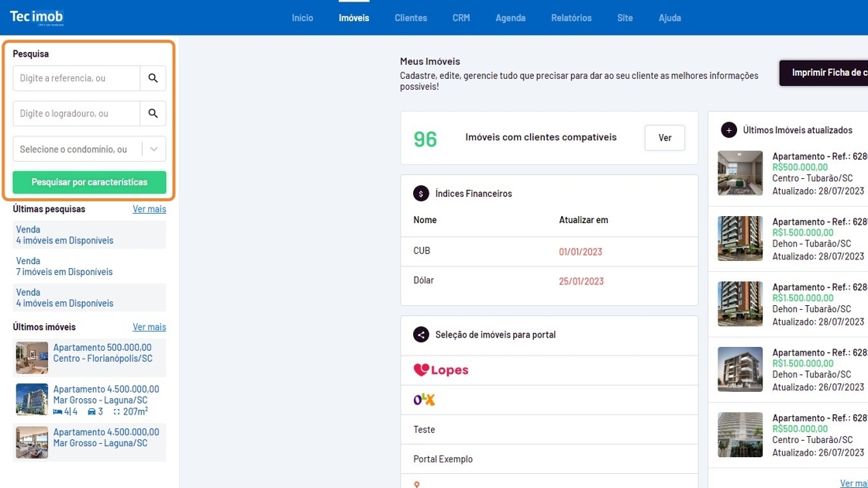Click the search icon beside the logradouro field
Viewport: 868px width, 488px height.
(153, 114)
